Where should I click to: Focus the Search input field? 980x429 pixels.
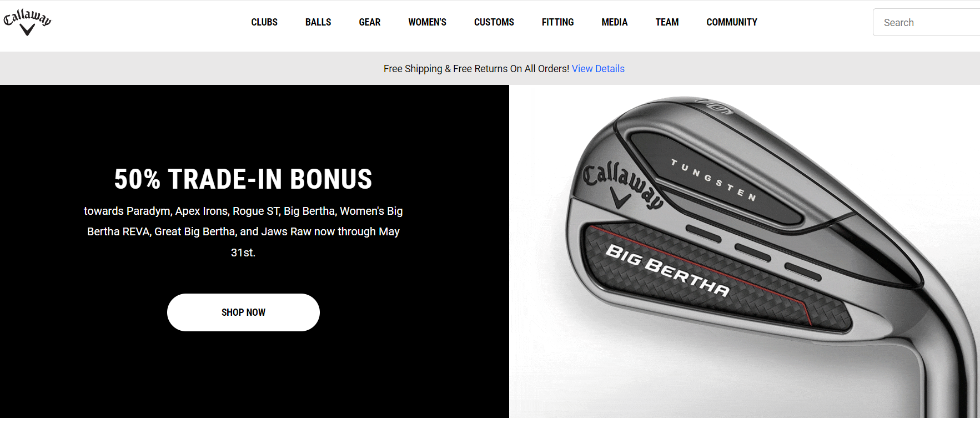(x=926, y=22)
